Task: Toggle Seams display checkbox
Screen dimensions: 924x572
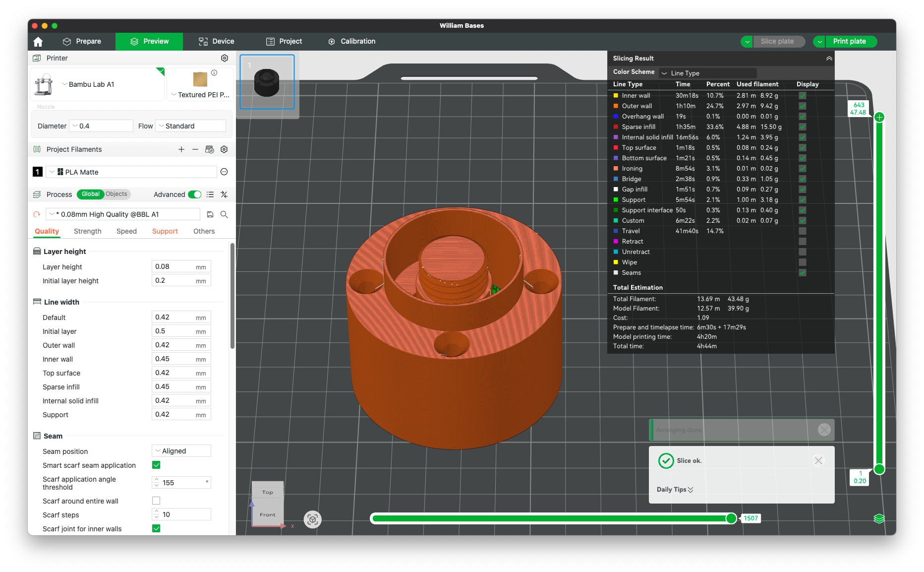Action: tap(803, 273)
